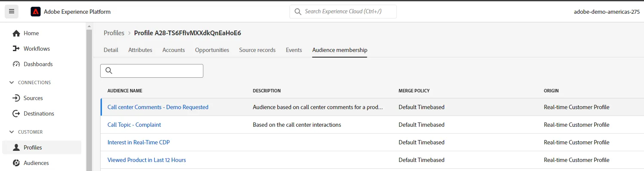Click Real-time Customer Profile in Interest in Real-Time CDP row
The image size is (644, 171).
pyautogui.click(x=577, y=142)
